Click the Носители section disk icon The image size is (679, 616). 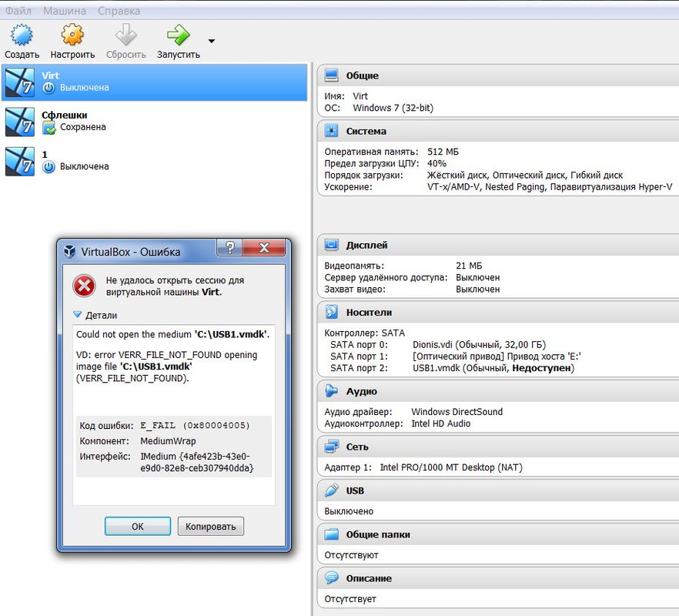pyautogui.click(x=332, y=312)
